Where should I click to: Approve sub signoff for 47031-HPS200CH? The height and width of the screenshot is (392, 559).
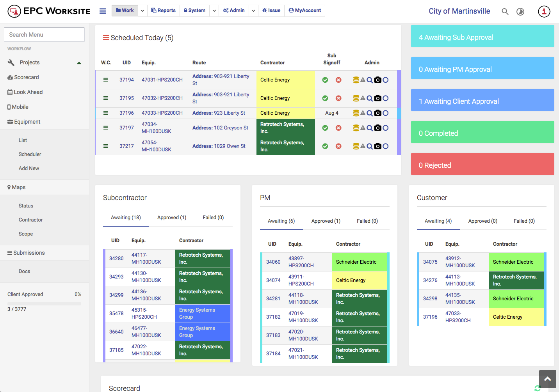pos(325,80)
